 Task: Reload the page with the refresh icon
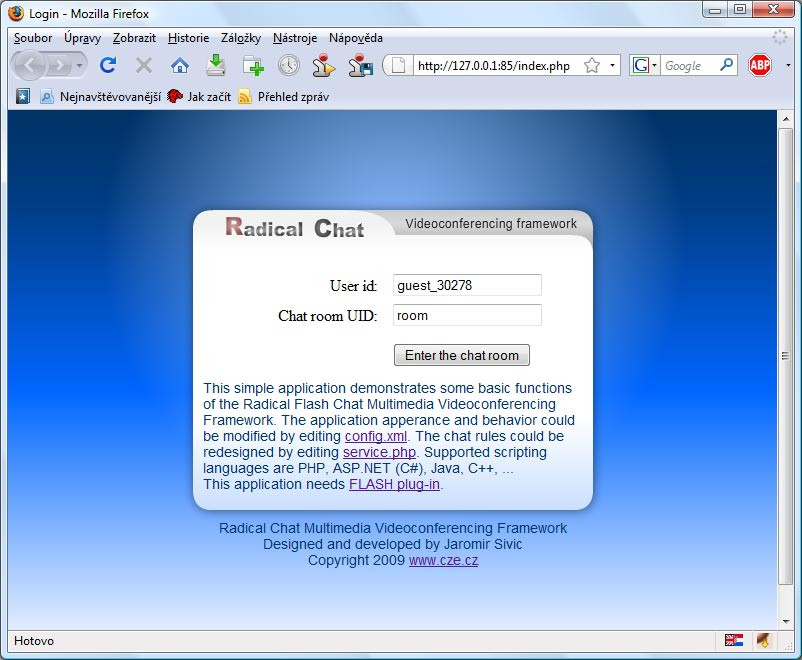107,65
